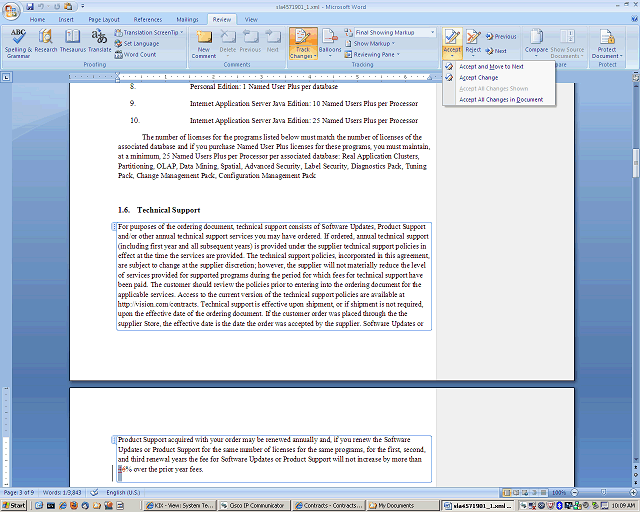Open the References ribbon tab

pos(148,19)
